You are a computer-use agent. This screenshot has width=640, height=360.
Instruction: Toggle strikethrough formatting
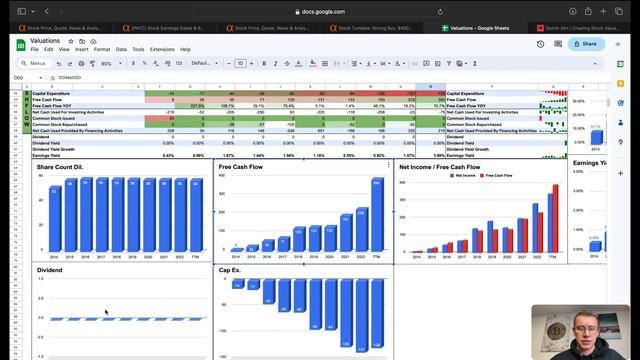pyautogui.click(x=287, y=64)
